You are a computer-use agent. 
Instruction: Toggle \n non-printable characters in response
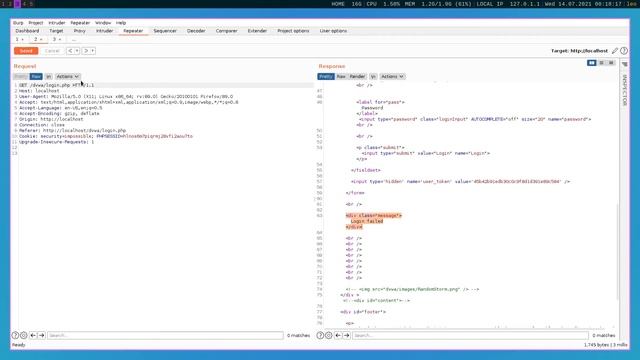[373, 76]
